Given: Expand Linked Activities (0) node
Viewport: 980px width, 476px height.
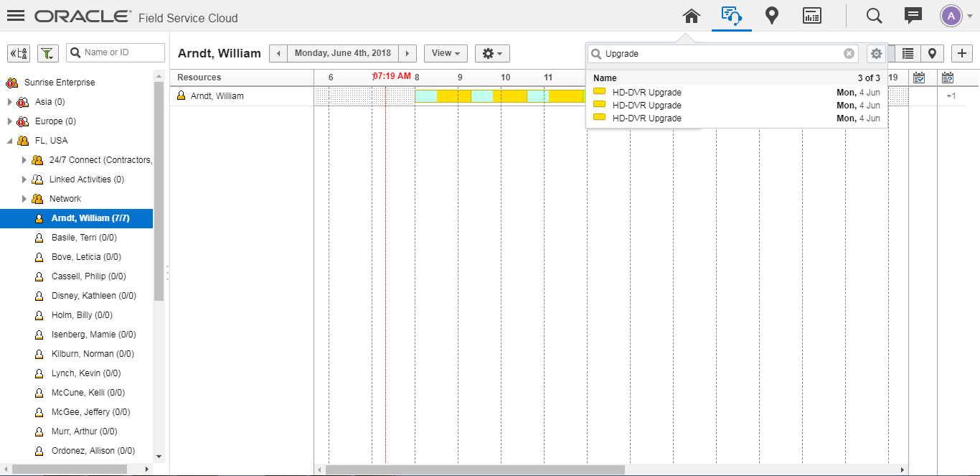Looking at the screenshot, I should point(24,179).
